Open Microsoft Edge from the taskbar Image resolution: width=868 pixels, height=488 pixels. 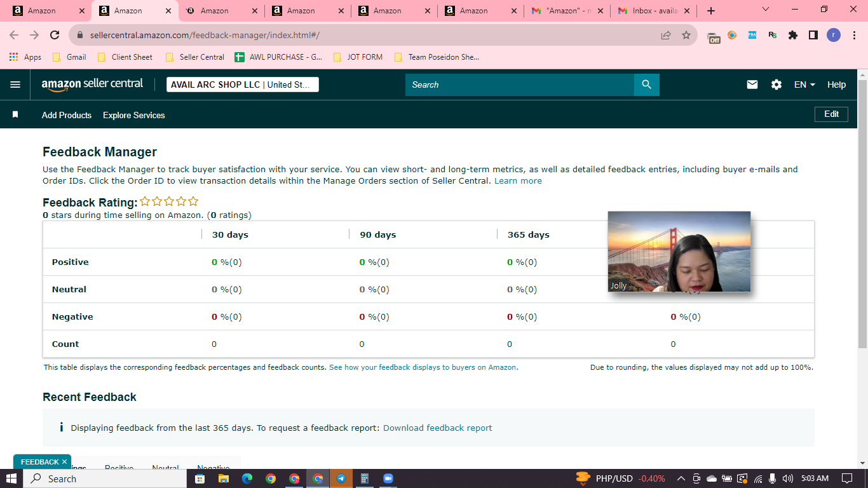pyautogui.click(x=247, y=478)
